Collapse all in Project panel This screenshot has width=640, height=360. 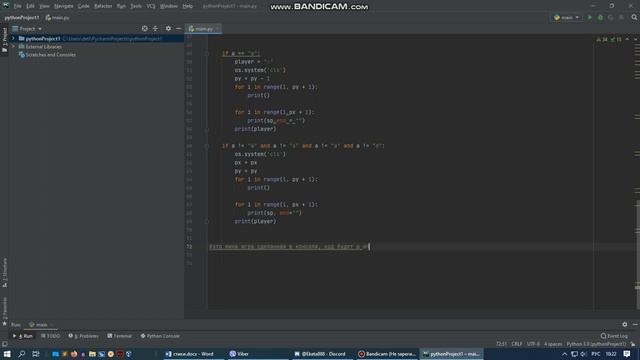pyautogui.click(x=155, y=29)
